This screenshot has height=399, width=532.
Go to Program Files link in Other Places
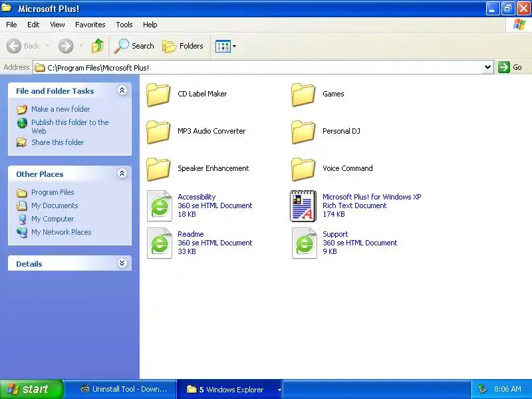53,192
